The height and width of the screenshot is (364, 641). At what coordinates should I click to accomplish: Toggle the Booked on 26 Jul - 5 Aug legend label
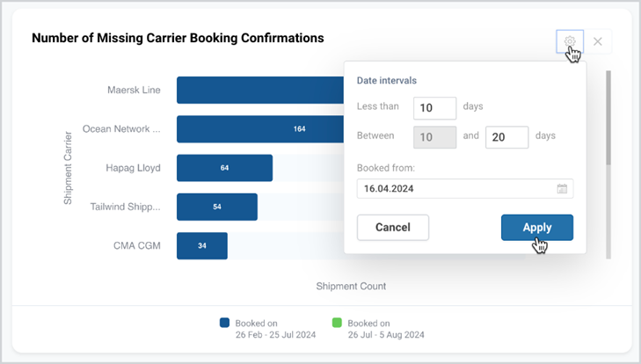point(386,329)
